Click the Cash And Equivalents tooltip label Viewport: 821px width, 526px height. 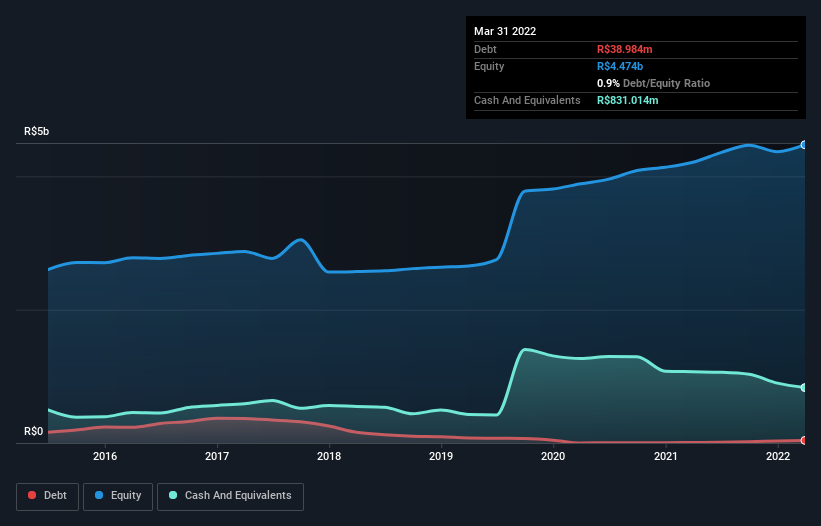point(527,100)
